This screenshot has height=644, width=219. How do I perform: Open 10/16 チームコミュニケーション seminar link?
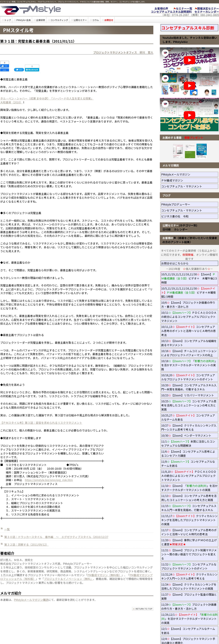click(x=189, y=353)
